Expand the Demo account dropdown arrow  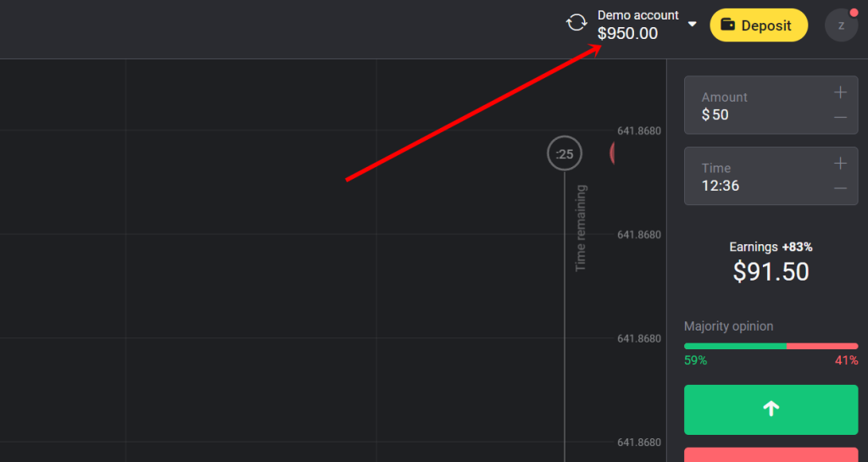coord(693,24)
